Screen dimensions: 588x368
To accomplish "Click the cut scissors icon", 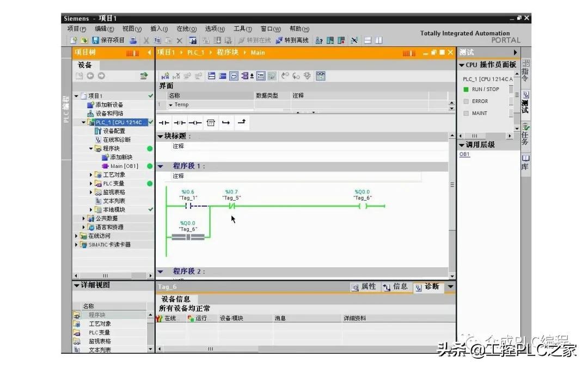I will [x=146, y=40].
